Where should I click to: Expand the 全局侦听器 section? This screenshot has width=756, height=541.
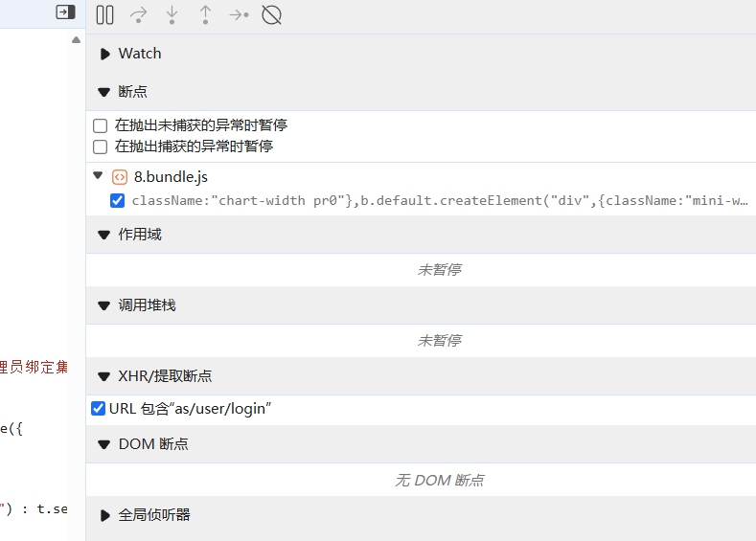104,515
